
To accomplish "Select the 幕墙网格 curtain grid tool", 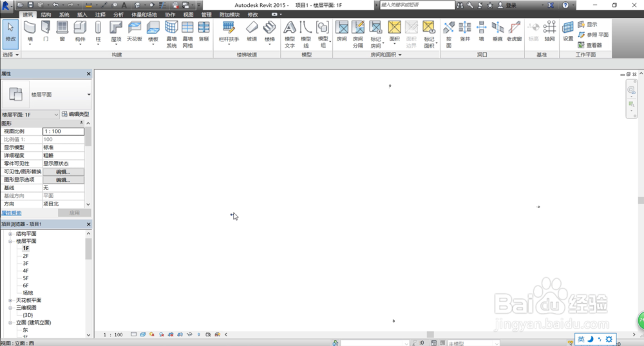I will [x=187, y=34].
